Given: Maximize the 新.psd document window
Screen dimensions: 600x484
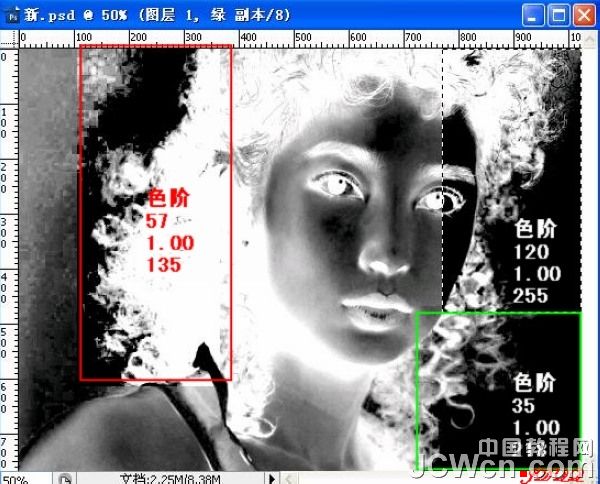Looking at the screenshot, I should coord(558,16).
